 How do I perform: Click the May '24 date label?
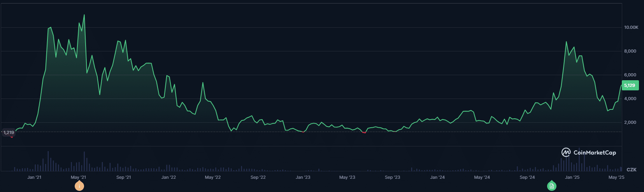[482, 177]
